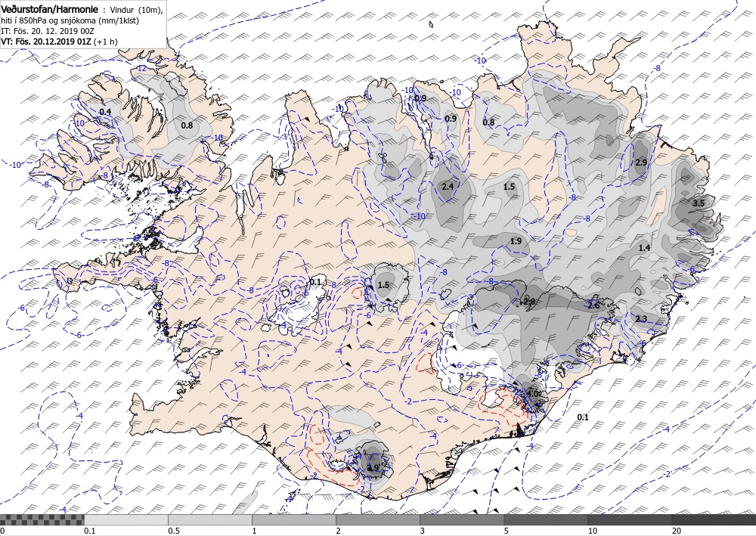Select the 'IT: Fös. 20. 12. 2019 00Z' line
756x536 pixels.
47,31
